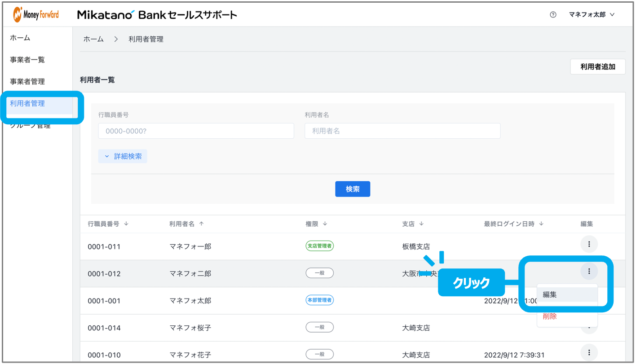
Task: Click the Money Forward logo
Action: click(x=36, y=15)
